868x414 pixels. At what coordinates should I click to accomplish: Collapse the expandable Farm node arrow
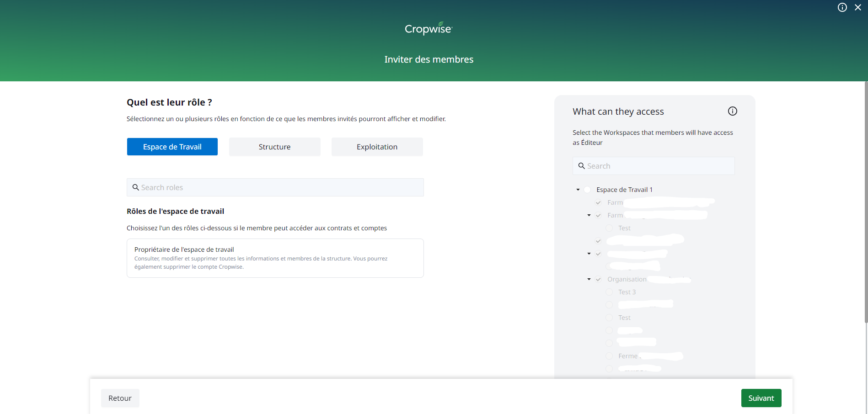coord(589,215)
